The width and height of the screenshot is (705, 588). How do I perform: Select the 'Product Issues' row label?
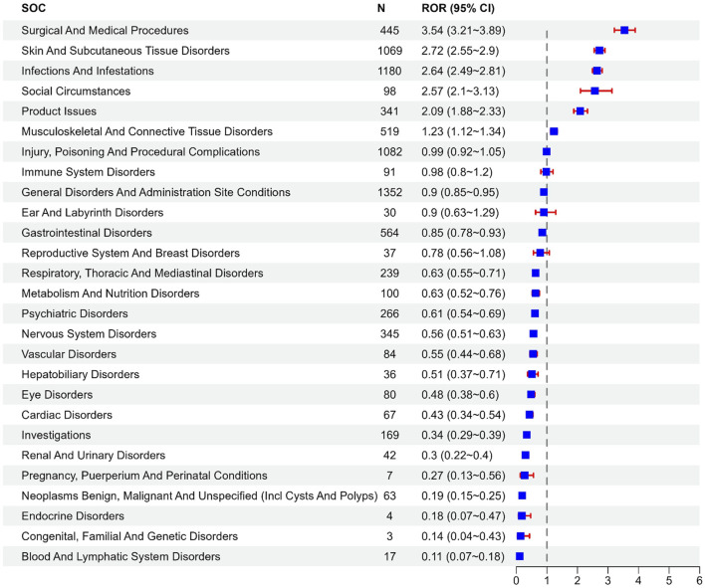(59, 111)
